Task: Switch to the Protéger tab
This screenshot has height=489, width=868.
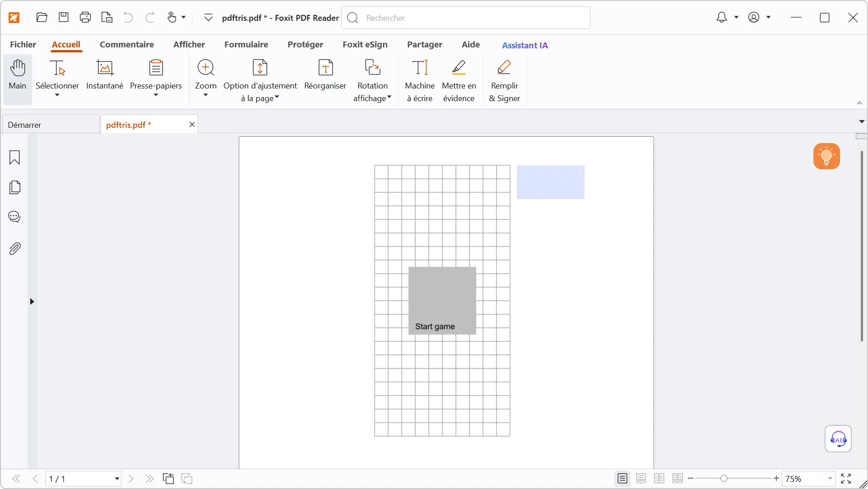Action: coord(306,44)
